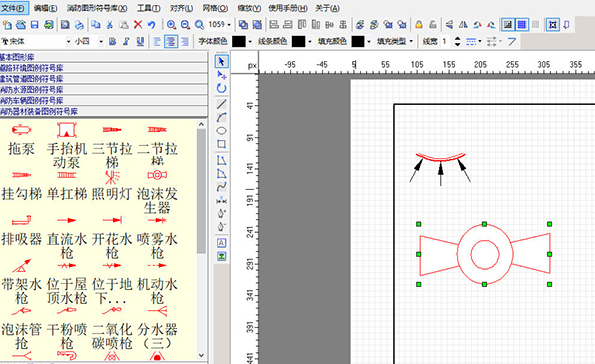Viewport: 595px width, 364px height.
Task: Toggle bold text formatting
Action: pyautogui.click(x=113, y=41)
